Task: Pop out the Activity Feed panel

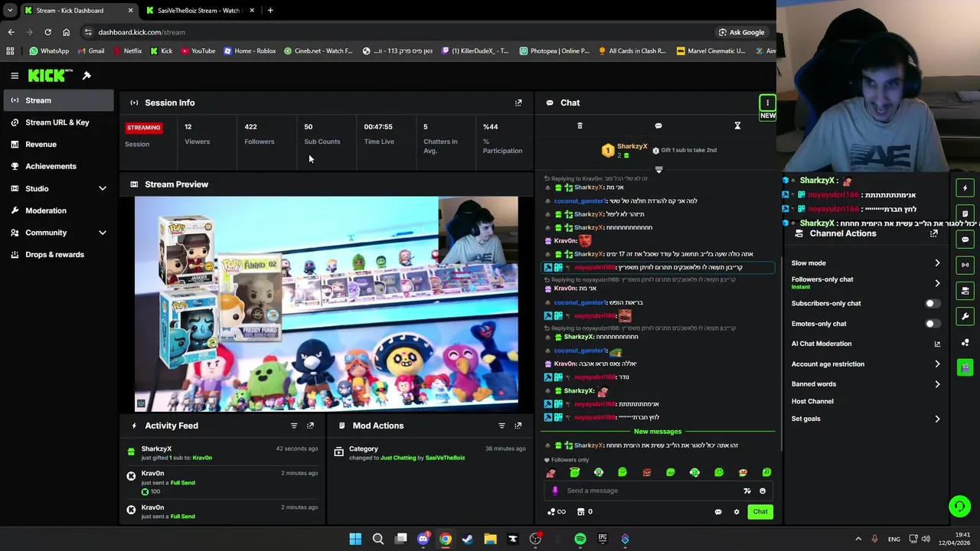Action: (310, 425)
